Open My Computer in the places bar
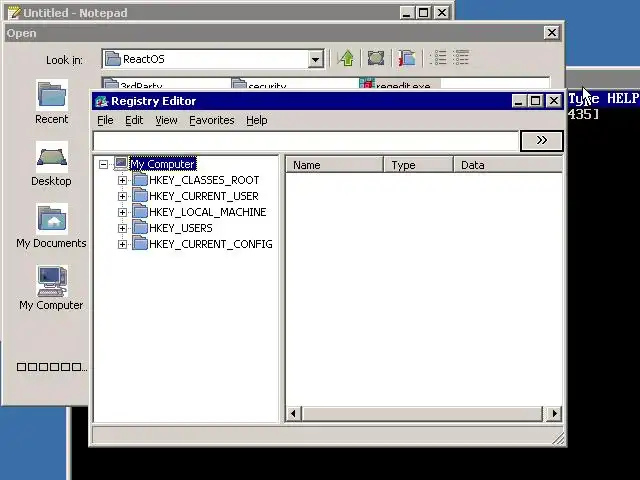The image size is (640, 480). (51, 288)
